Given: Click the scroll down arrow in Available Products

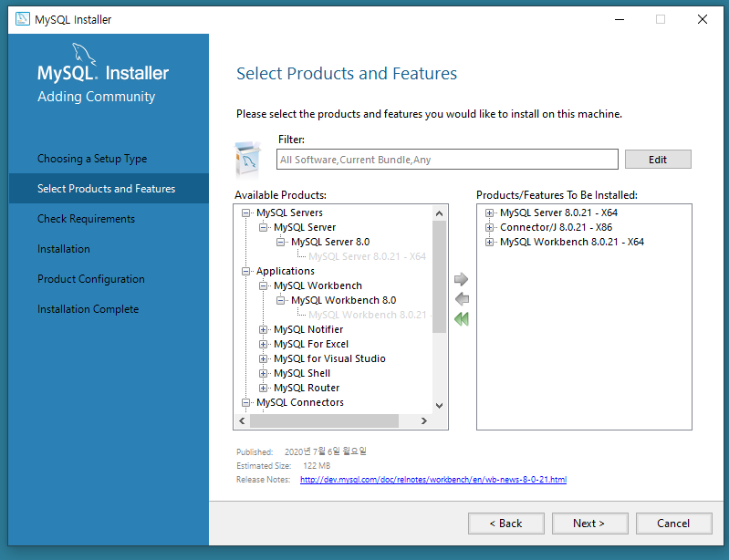Looking at the screenshot, I should 439,406.
